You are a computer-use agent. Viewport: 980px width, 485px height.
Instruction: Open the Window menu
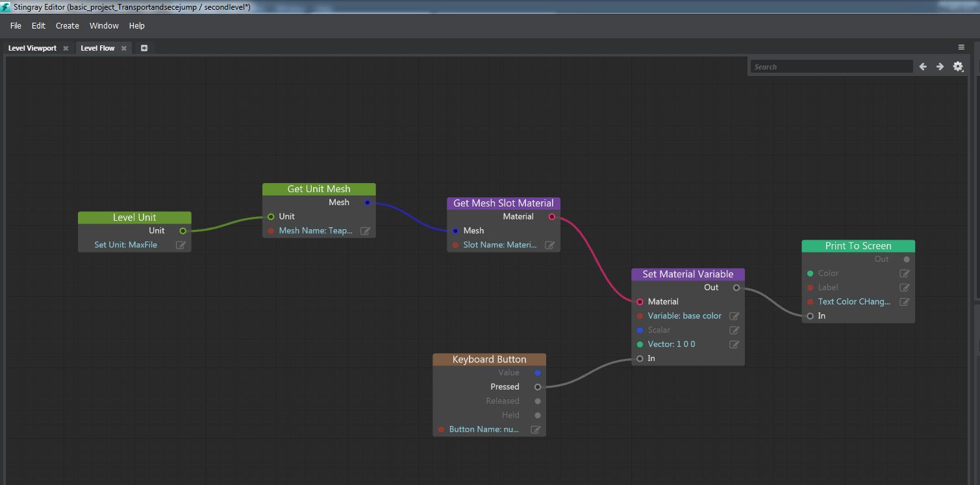point(104,26)
